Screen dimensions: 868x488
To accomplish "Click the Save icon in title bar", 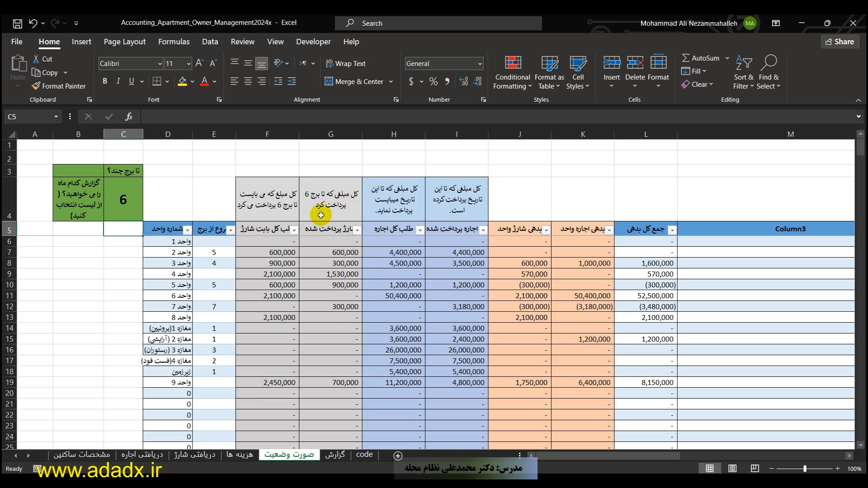I will [x=17, y=23].
